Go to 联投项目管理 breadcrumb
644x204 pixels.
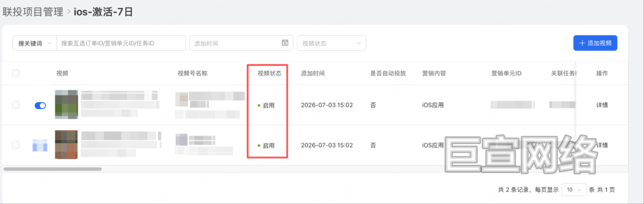[x=33, y=12]
